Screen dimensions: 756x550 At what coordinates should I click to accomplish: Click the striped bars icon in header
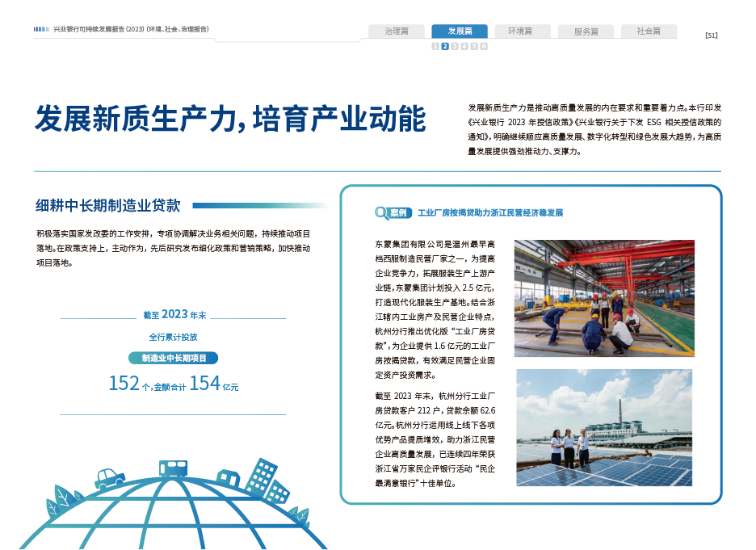point(41,29)
